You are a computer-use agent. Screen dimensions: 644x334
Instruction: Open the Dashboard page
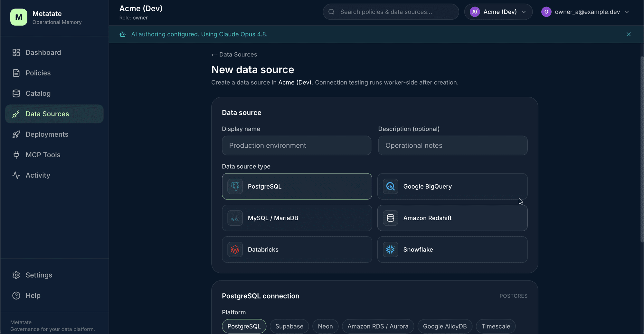pos(54,53)
